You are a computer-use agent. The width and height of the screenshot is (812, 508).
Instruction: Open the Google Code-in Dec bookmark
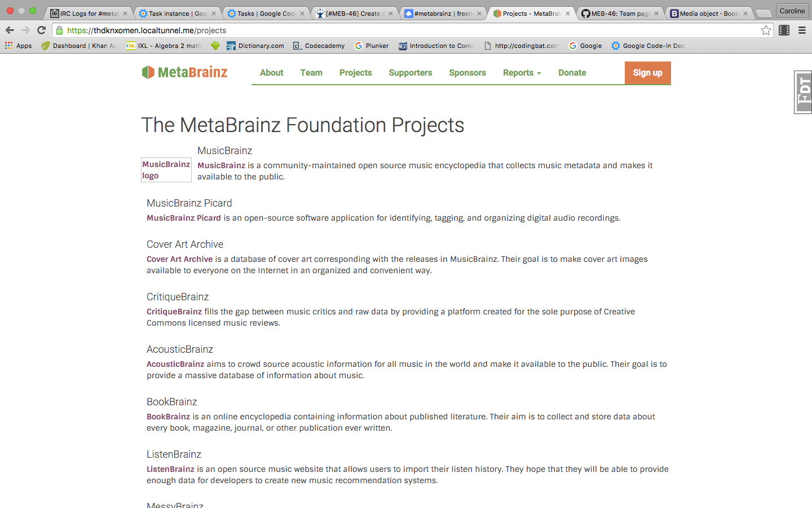[648, 46]
